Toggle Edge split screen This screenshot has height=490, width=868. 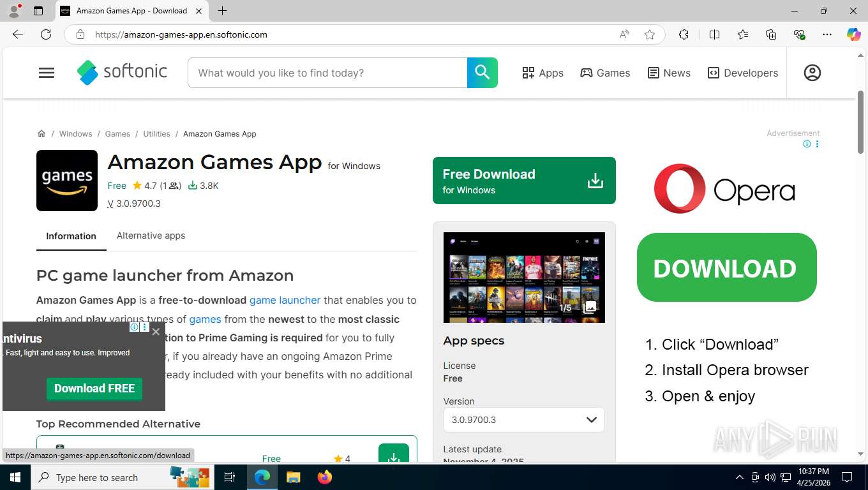714,34
